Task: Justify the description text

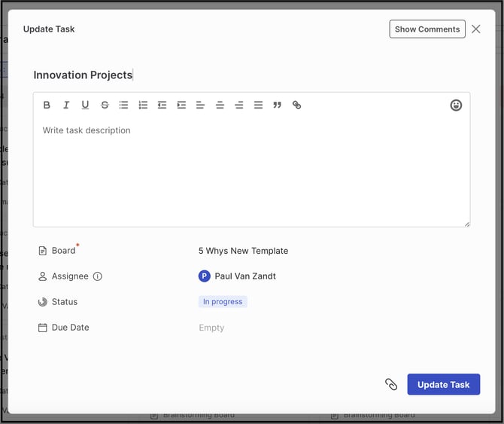Action: pyautogui.click(x=258, y=105)
